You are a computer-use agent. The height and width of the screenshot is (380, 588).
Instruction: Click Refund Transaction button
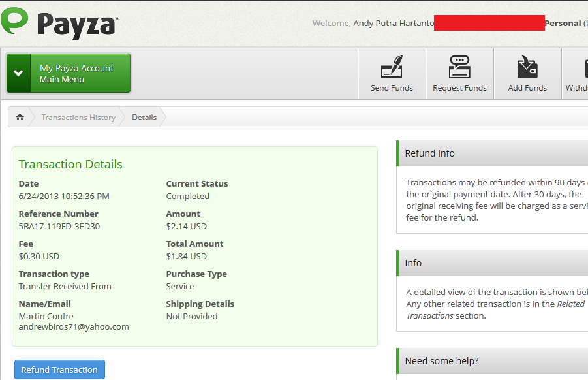[x=59, y=370]
